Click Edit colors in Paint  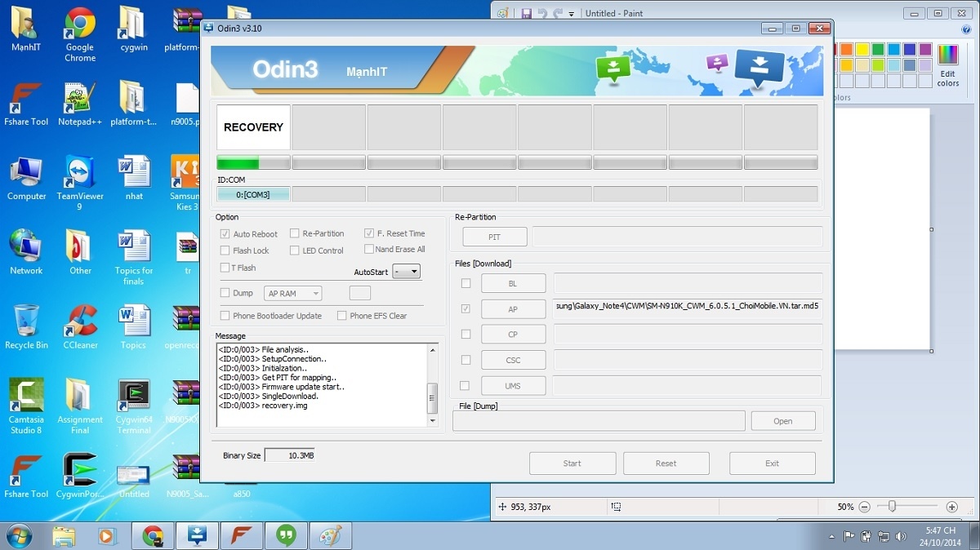[948, 66]
